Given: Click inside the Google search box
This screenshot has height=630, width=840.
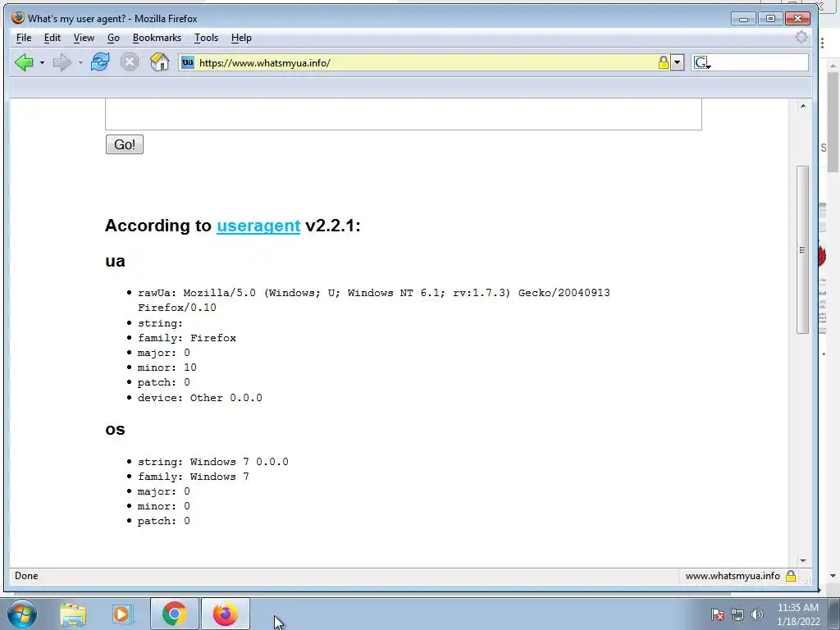Looking at the screenshot, I should (x=760, y=62).
